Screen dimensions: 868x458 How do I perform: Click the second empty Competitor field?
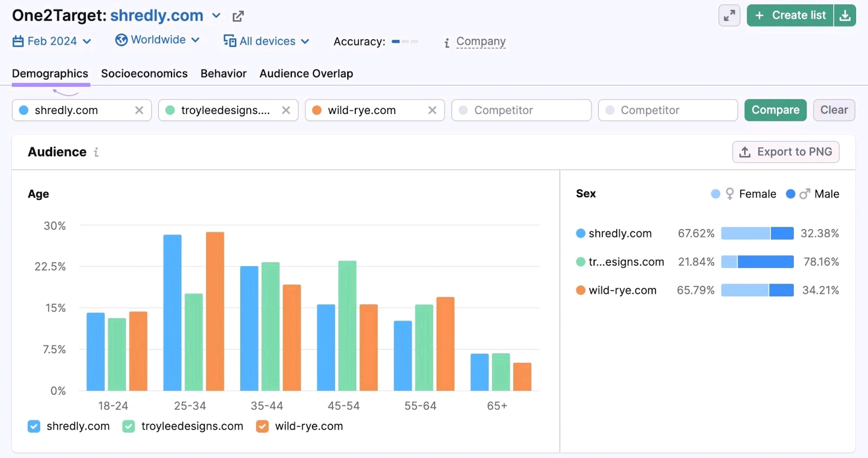point(668,110)
